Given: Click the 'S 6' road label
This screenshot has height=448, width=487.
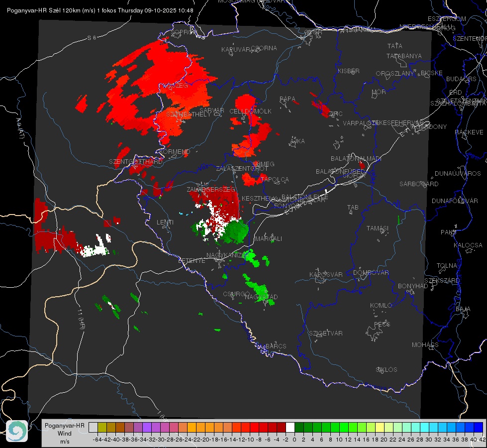Looking at the screenshot, I should 92,38.
